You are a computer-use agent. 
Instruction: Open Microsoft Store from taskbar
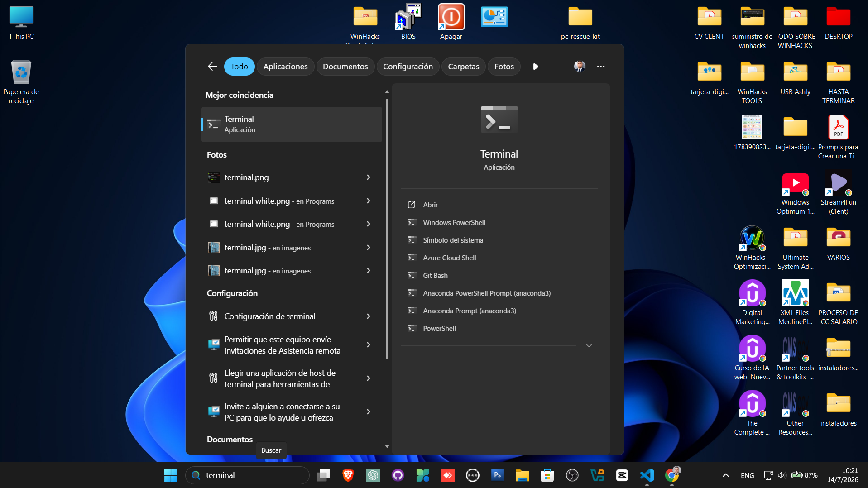point(547,475)
